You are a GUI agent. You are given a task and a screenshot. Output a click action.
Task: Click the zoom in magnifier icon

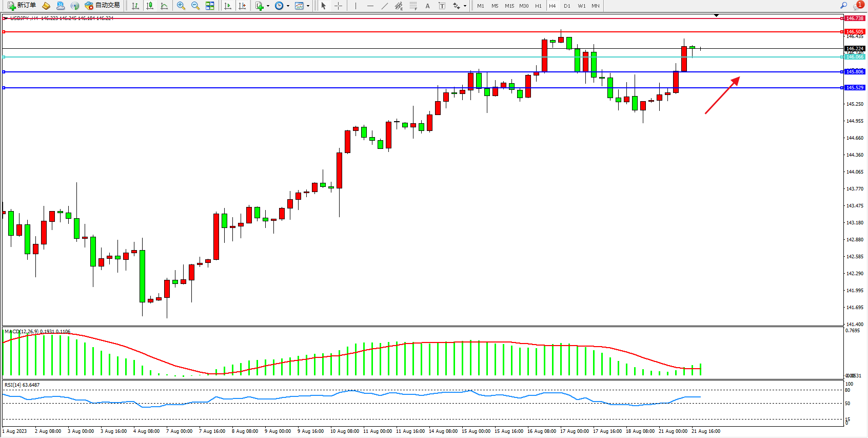pyautogui.click(x=181, y=6)
